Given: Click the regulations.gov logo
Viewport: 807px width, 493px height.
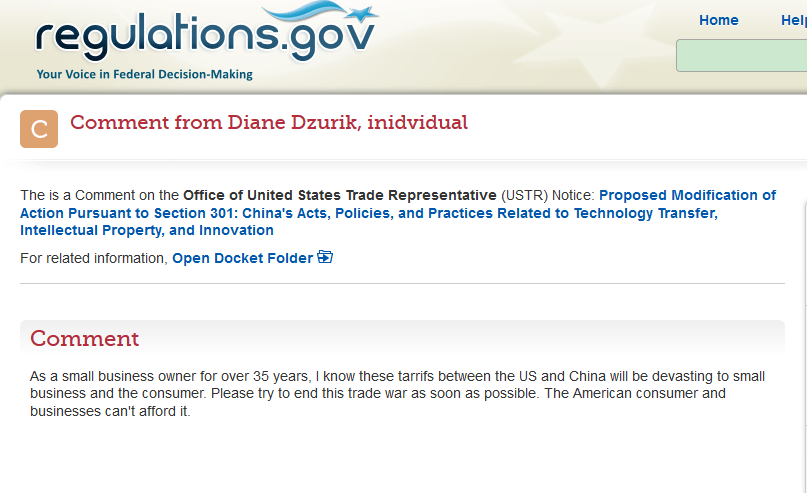Looking at the screenshot, I should 205,37.
